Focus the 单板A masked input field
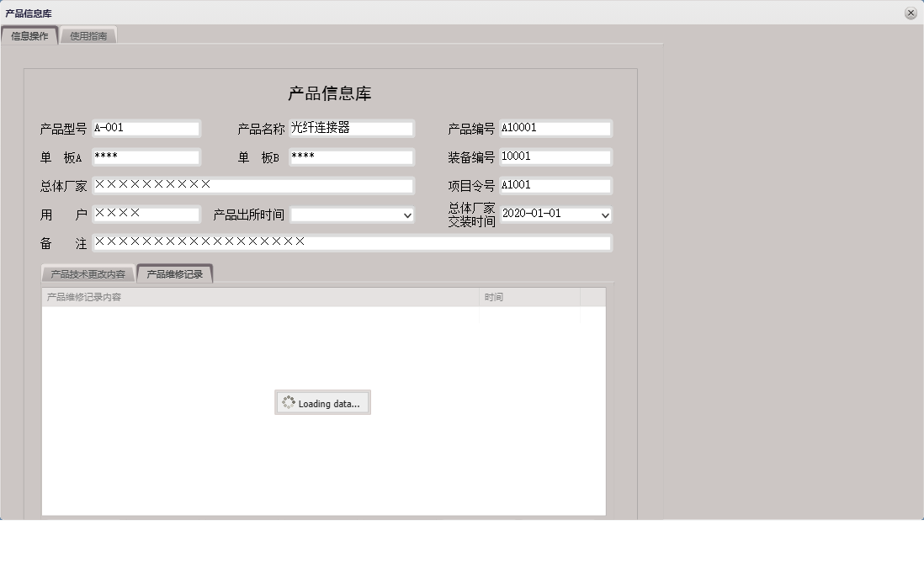 coord(147,156)
